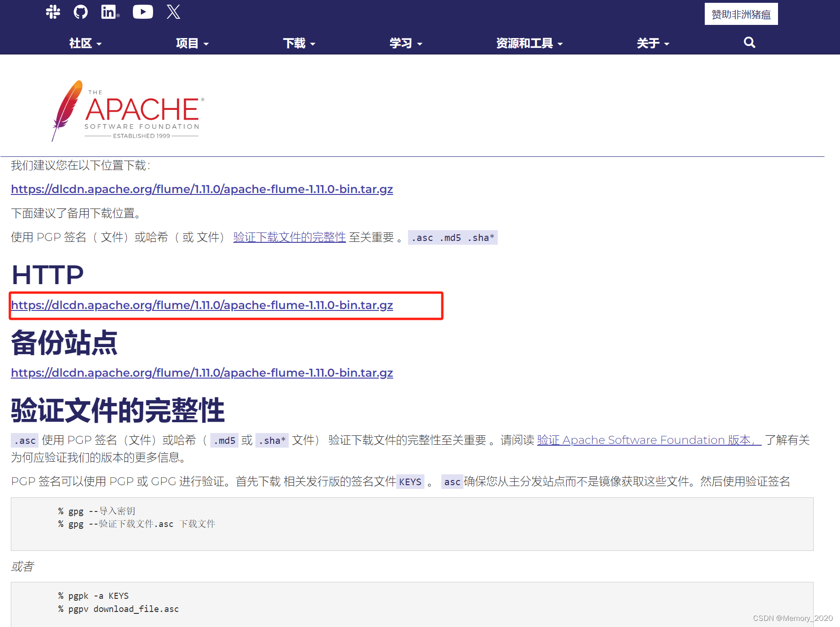Click the 赞助非洲猪瘟 button
Viewport: 840px width, 627px height.
tap(741, 14)
